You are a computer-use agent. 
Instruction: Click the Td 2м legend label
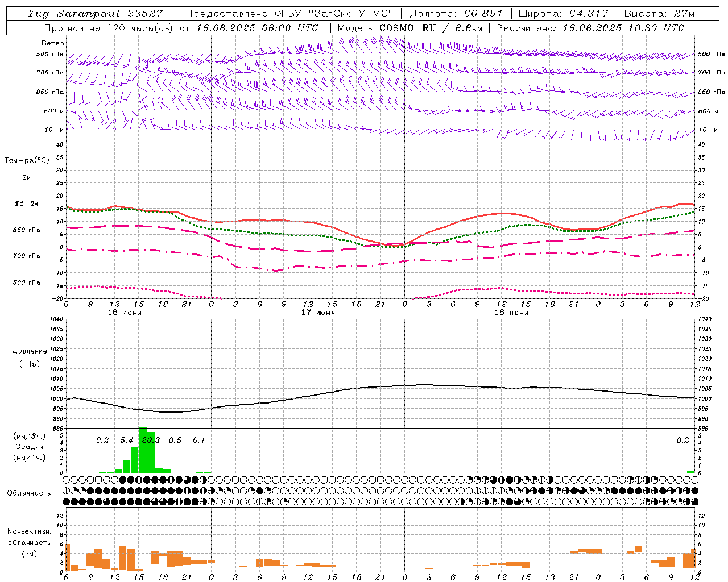tap(27, 203)
